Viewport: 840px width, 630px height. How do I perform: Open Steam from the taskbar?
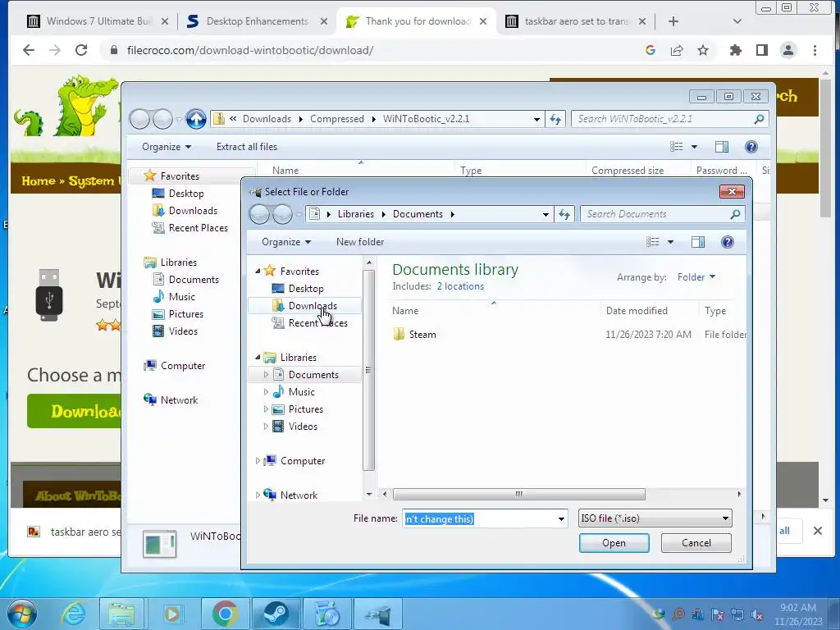click(276, 614)
